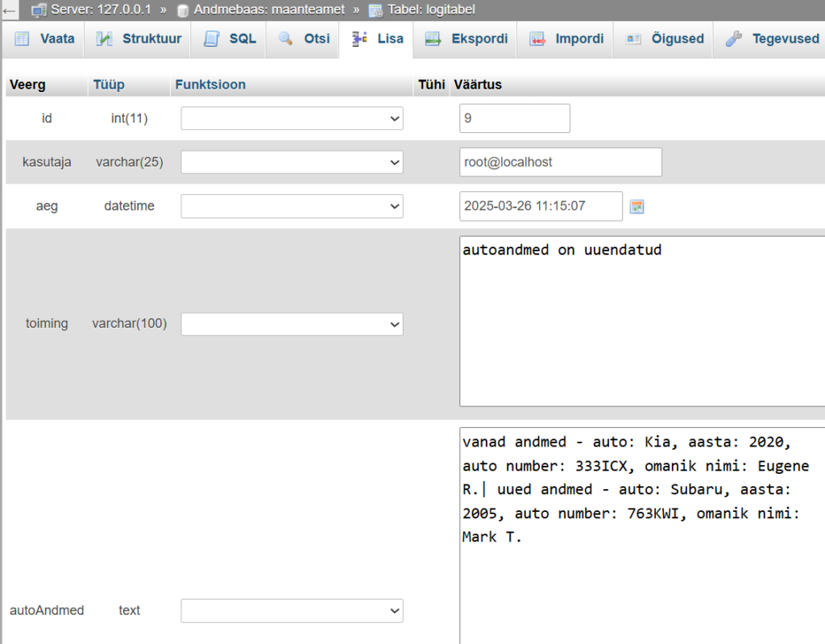Open function dropdown for aeg row
The width and height of the screenshot is (825, 644).
292,206
